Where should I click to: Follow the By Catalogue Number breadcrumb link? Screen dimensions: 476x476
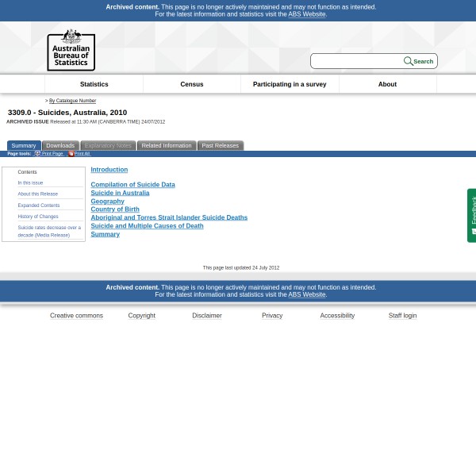tap(72, 101)
